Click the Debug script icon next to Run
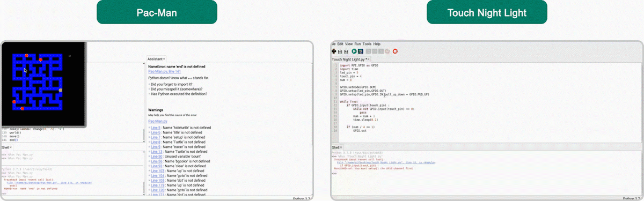Image resolution: width=644 pixels, height=201 pixels. 361,51
